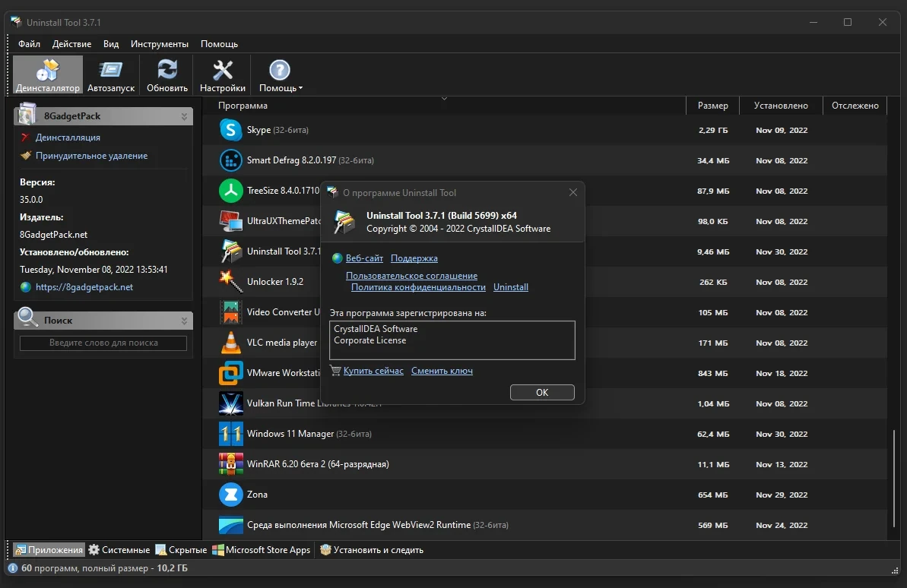Close the О программе Uninstall Tool dialog
Image resolution: width=907 pixels, height=588 pixels.
click(572, 192)
